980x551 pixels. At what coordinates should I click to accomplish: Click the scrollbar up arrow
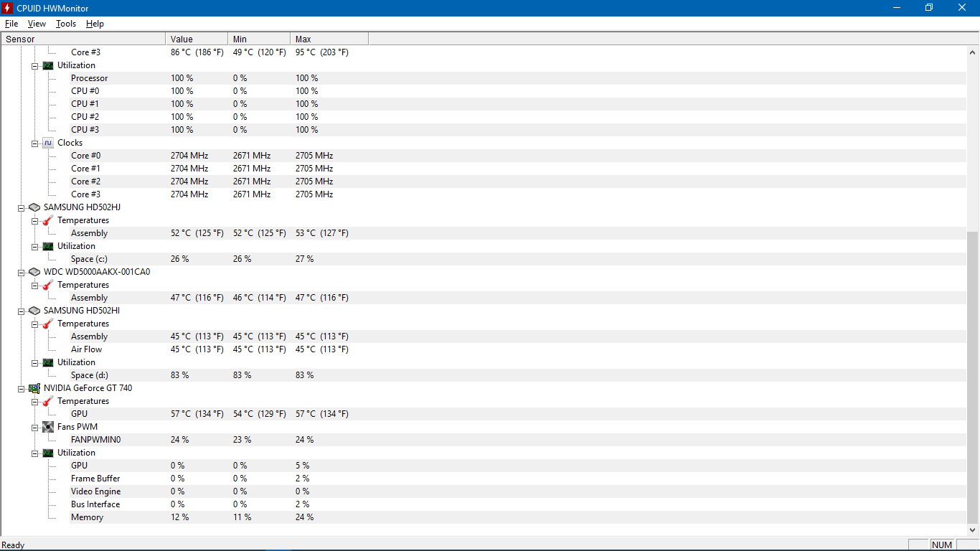pos(973,52)
